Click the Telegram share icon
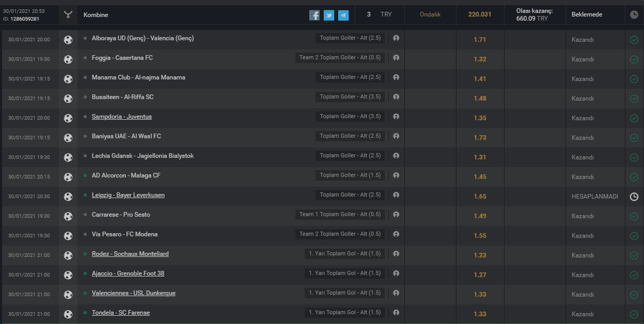644x324 pixels. click(343, 15)
